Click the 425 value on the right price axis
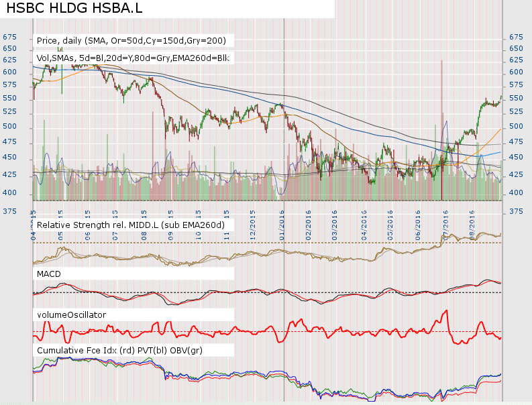532x405 pixels. pos(516,175)
